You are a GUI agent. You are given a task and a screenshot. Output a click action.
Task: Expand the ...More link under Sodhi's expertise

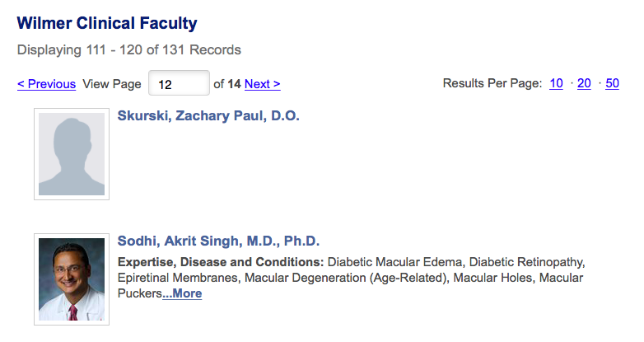[x=182, y=293]
